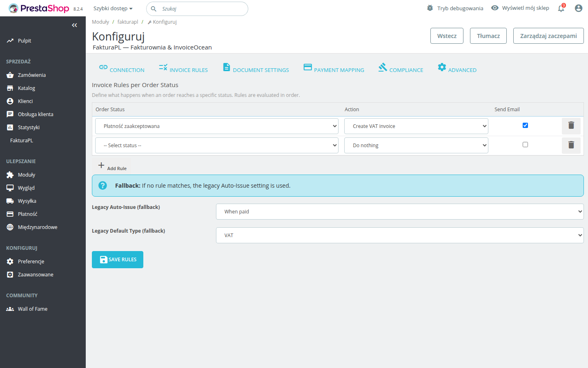The height and width of the screenshot is (368, 588).
Task: Click the bug icon for Tryb debugowania
Action: (429, 8)
